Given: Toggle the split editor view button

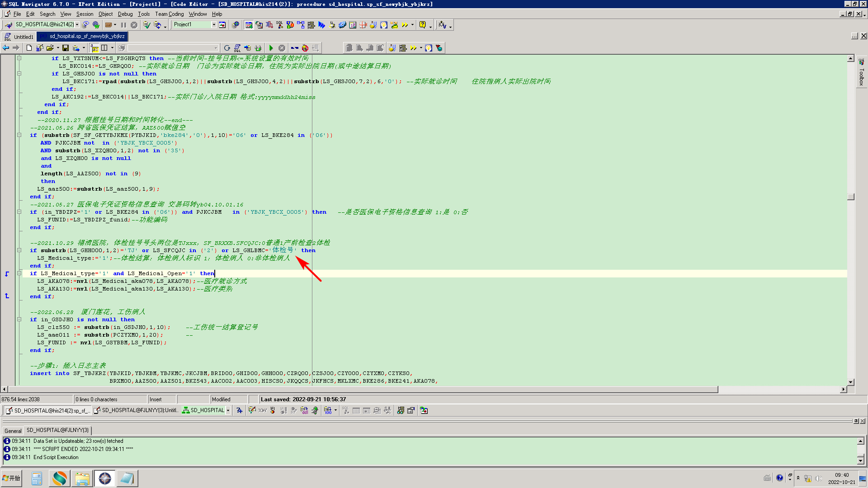Looking at the screenshot, I should pos(104,48).
